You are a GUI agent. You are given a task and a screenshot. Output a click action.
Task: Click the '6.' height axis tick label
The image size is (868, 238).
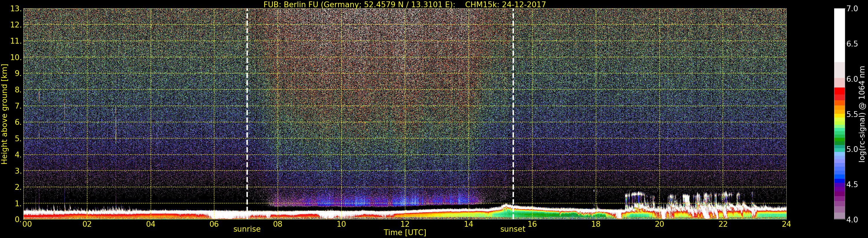(18, 122)
